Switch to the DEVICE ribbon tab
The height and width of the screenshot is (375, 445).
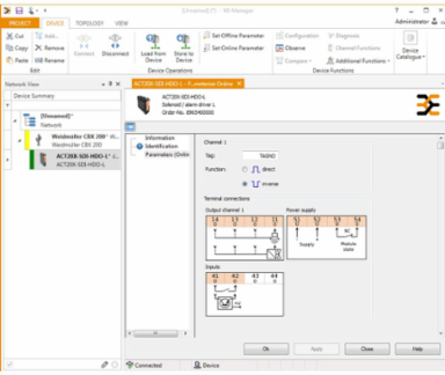55,23
